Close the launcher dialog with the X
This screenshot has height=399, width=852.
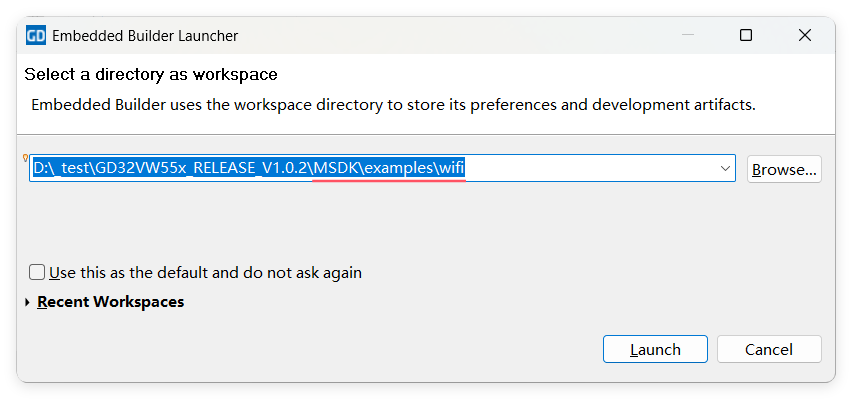(x=805, y=35)
